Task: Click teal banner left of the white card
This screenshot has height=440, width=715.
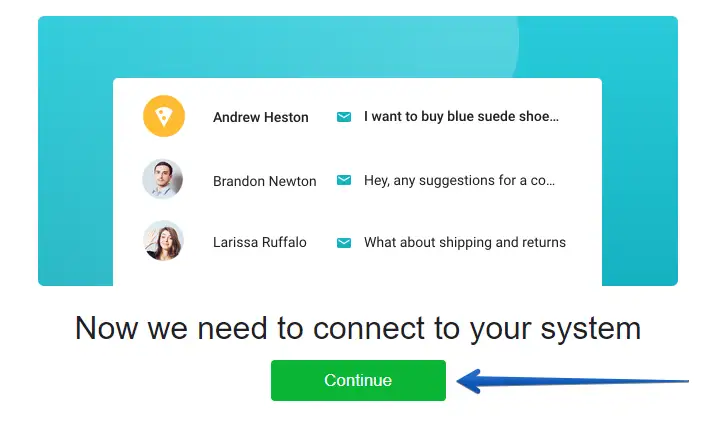Action: click(x=75, y=180)
